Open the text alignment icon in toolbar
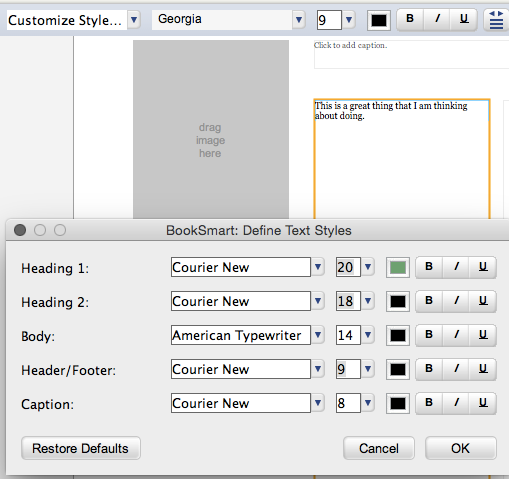The width and height of the screenshot is (509, 479). tap(496, 20)
